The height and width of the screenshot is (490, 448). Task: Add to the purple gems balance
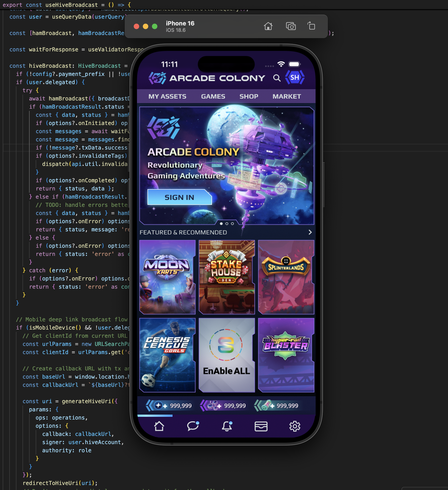[219, 406]
